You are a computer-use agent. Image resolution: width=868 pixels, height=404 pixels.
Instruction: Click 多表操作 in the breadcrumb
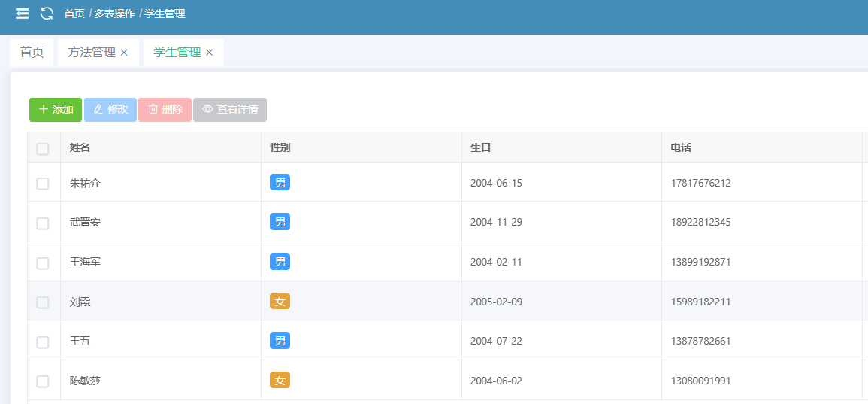[114, 14]
